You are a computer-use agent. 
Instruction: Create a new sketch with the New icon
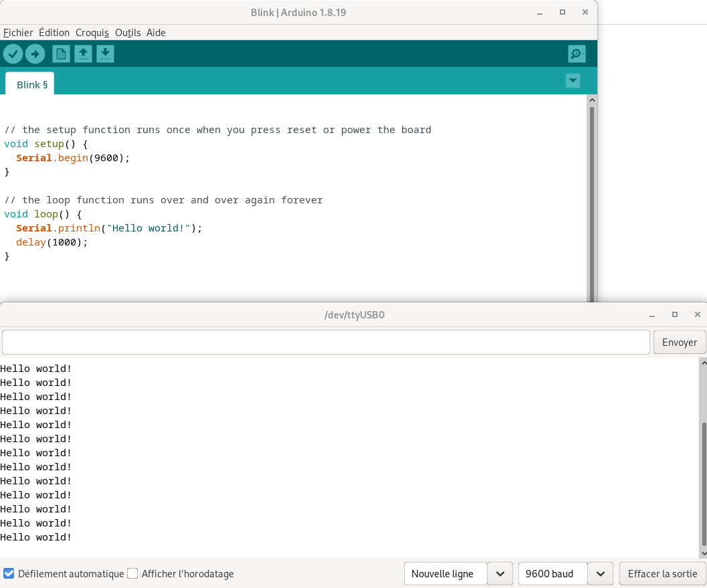coord(61,54)
